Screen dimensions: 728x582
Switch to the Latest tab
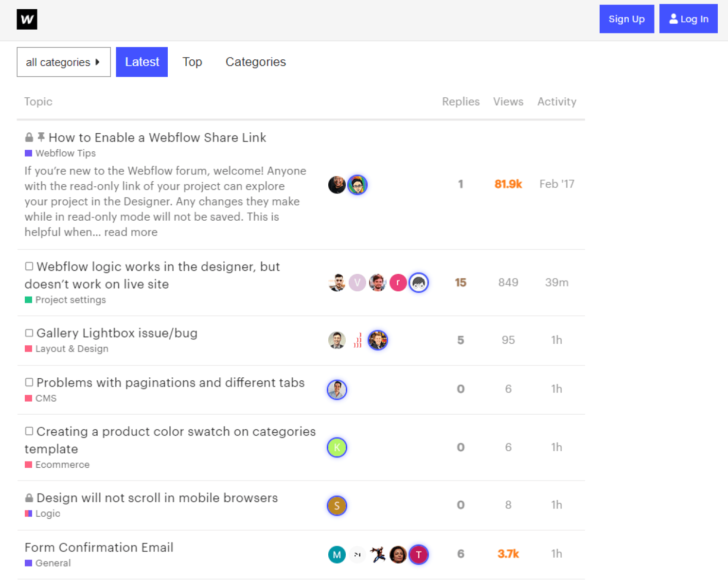(142, 62)
